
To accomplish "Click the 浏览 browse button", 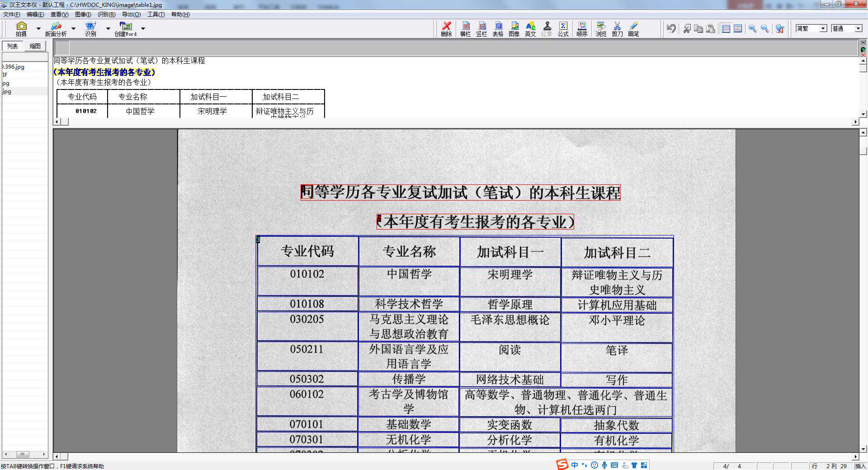I will [x=600, y=28].
